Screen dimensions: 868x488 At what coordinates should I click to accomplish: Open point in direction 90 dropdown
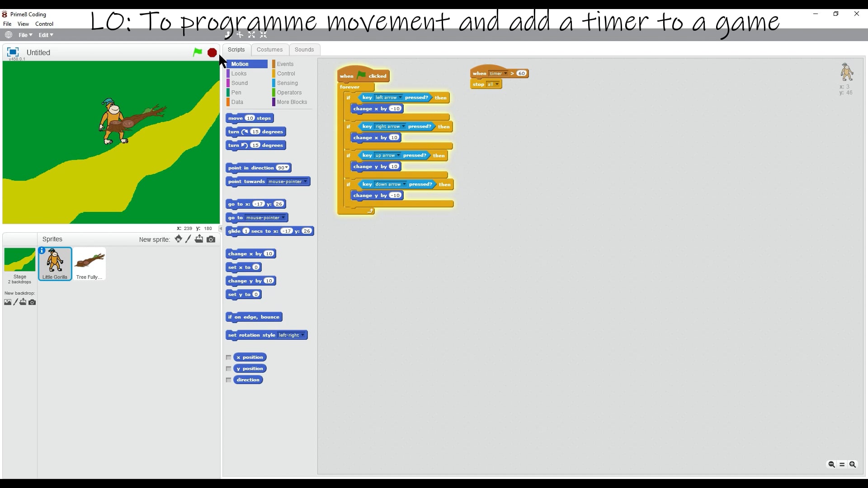click(286, 168)
